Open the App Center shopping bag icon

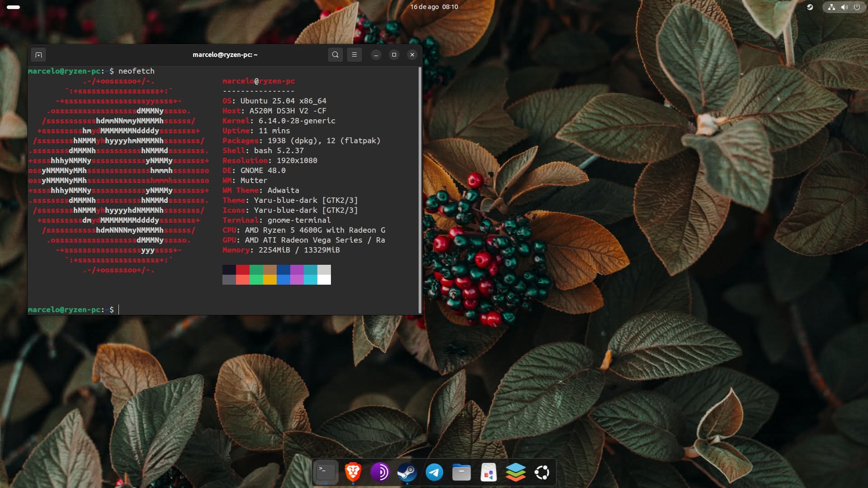pyautogui.click(x=488, y=473)
